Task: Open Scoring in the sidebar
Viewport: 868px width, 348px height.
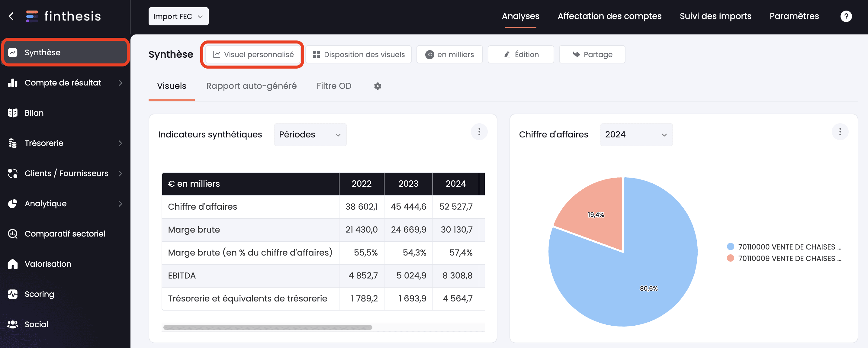Action: (65, 294)
